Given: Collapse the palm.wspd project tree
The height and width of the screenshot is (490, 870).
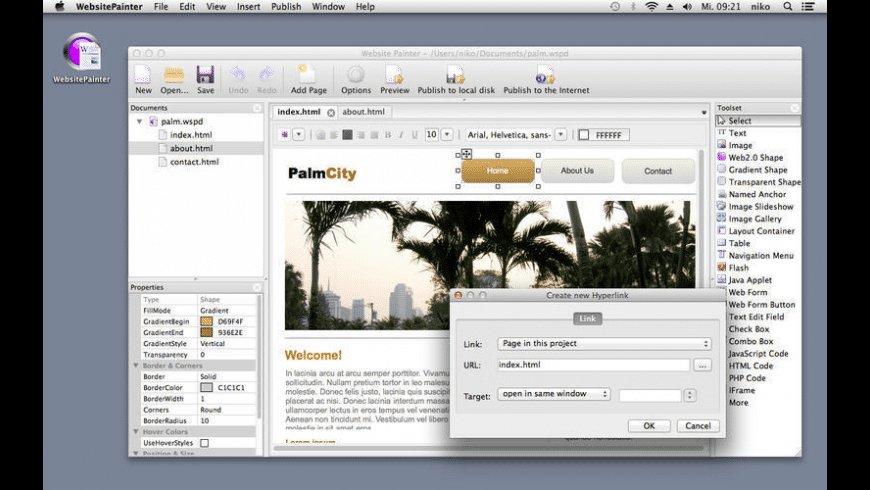Looking at the screenshot, I should (x=140, y=121).
